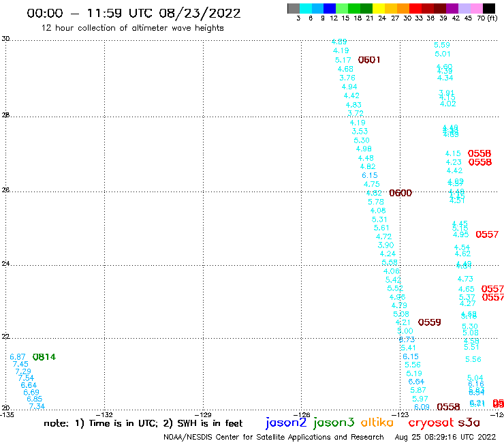This screenshot has width=504, height=443.
Task: Click the 5.97 wave height value
Action: (420, 399)
